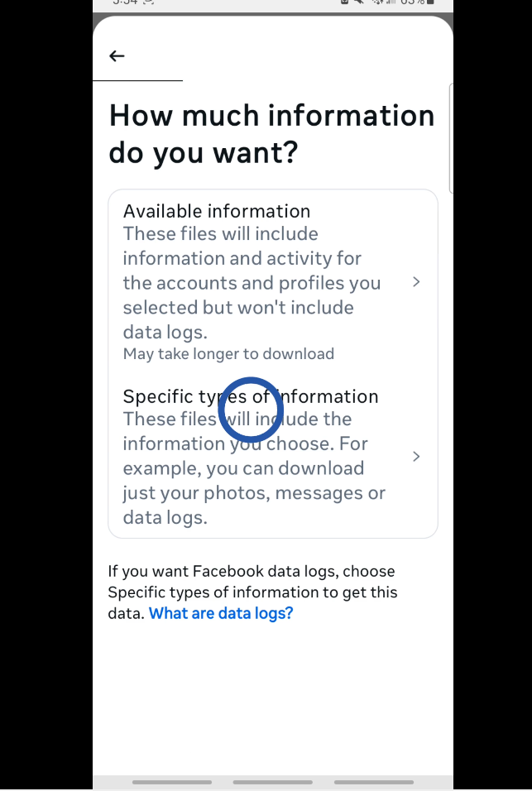Click the back arrow at top left
This screenshot has height=791, width=532.
tap(117, 55)
